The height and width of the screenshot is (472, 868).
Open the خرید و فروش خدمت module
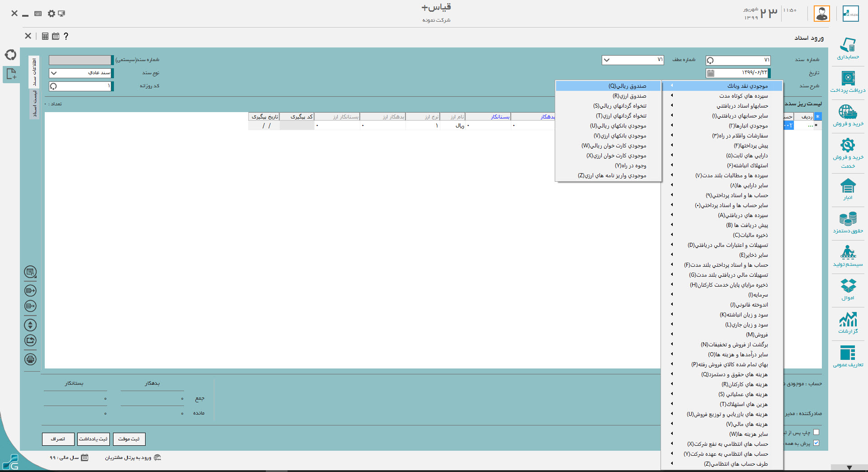coord(848,153)
